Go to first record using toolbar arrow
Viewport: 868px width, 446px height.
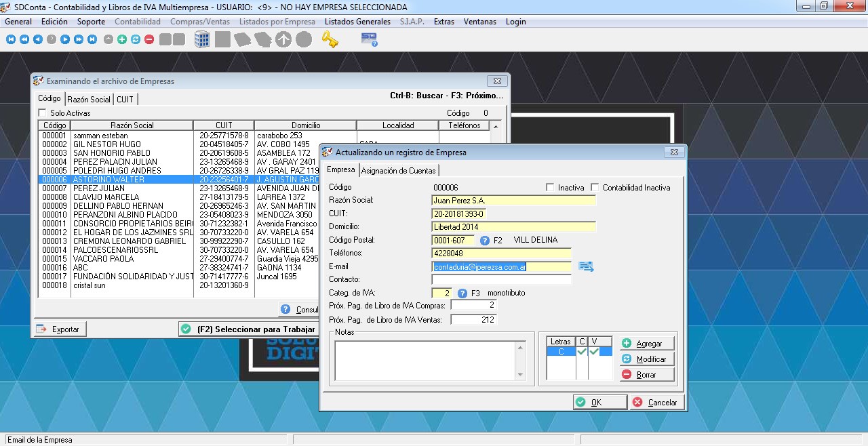(x=11, y=39)
